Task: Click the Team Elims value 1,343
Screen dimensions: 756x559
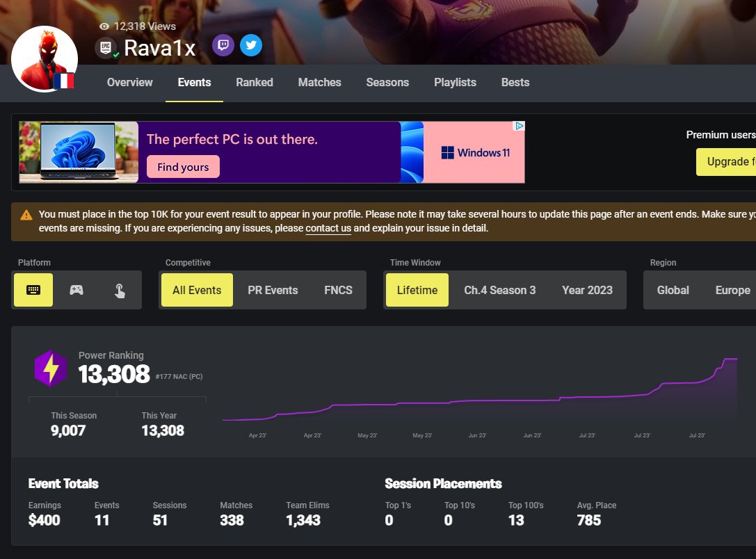Action: tap(303, 521)
